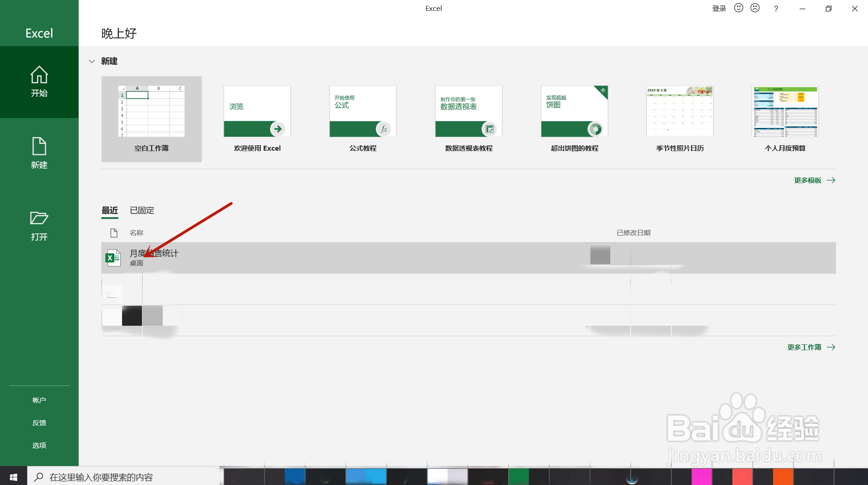The height and width of the screenshot is (485, 868).
Task: Follow the 更多模板 link
Action: [815, 180]
